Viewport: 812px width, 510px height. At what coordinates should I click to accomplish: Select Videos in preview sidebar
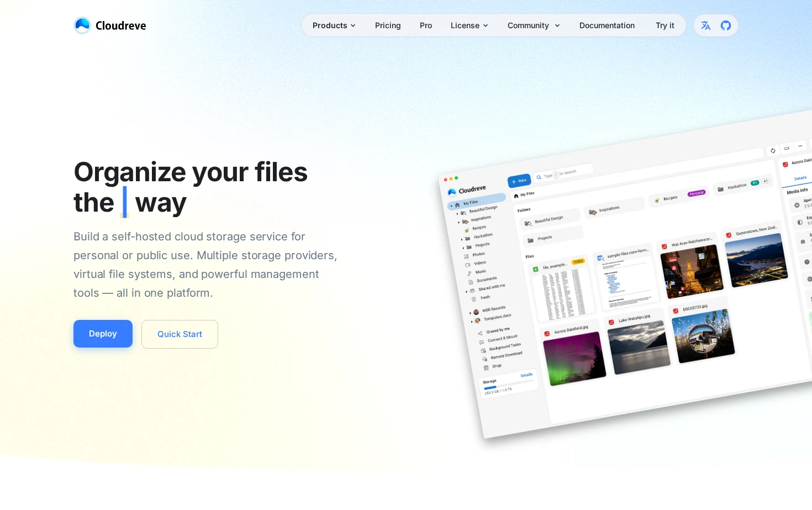(479, 263)
